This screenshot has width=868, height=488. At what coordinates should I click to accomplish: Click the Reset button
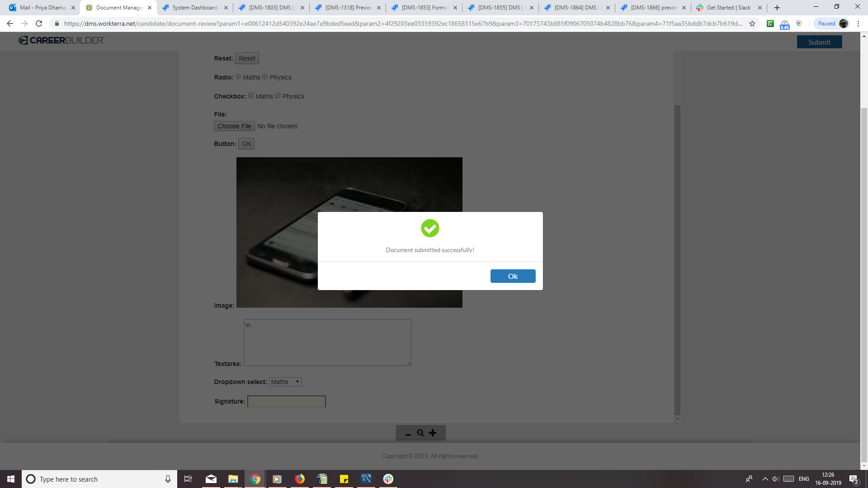(247, 58)
